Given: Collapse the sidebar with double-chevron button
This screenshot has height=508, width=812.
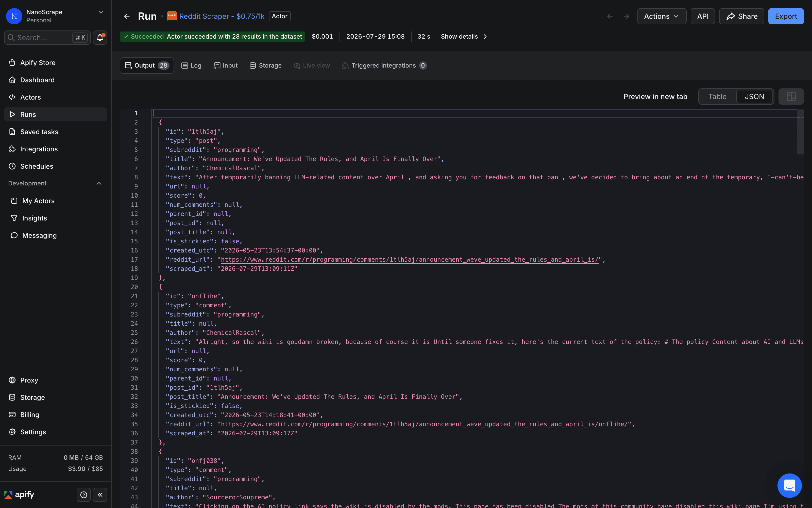Looking at the screenshot, I should [100, 495].
